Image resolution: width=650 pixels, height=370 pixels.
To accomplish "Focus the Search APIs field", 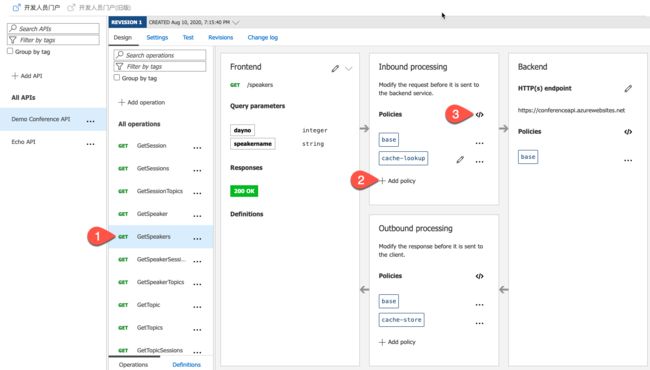I will pos(53,28).
